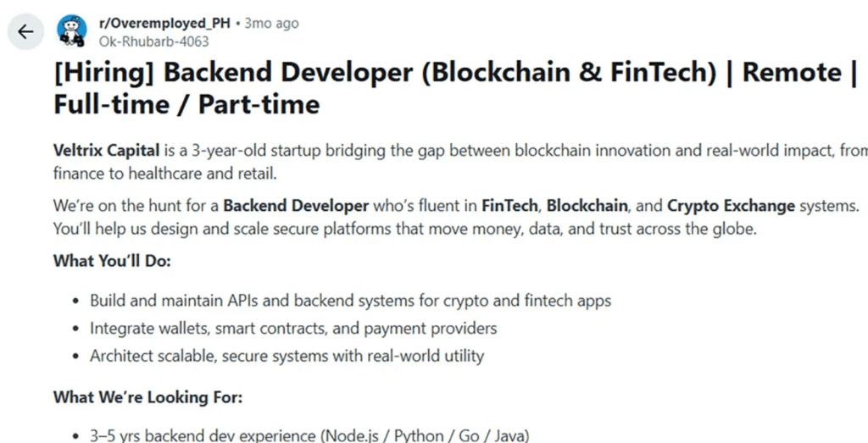Click the "What We're Looking For:" heading

(147, 396)
